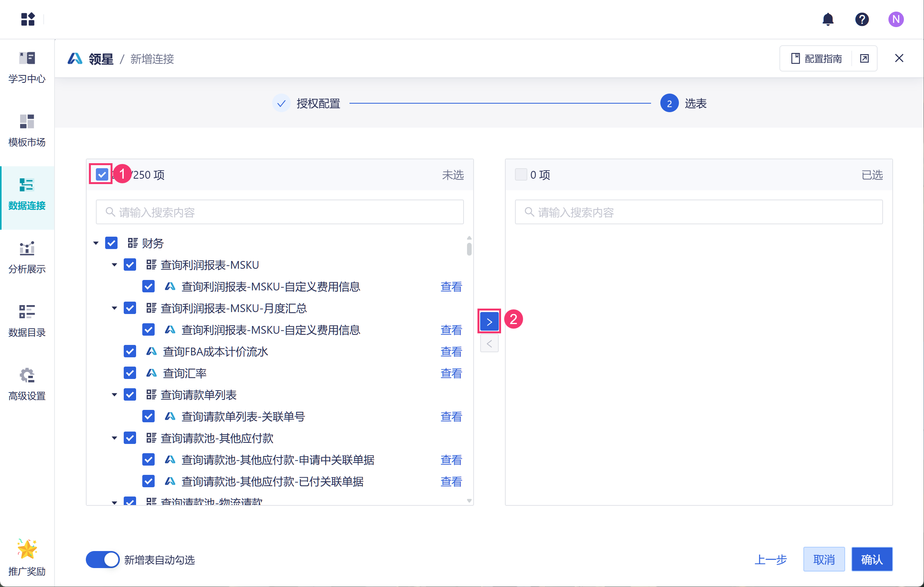The image size is (924, 587).
Task: Click the 确认 button
Action: coord(871,559)
